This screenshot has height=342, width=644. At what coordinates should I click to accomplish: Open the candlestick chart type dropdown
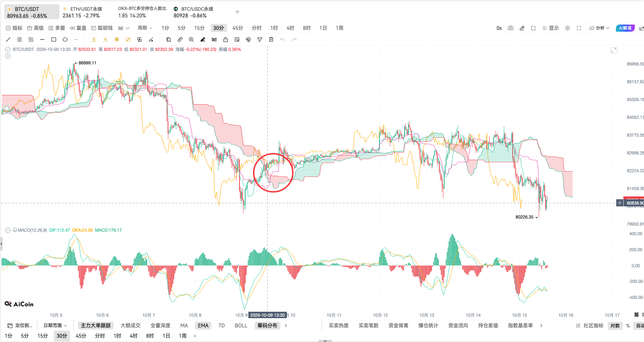click(x=124, y=28)
